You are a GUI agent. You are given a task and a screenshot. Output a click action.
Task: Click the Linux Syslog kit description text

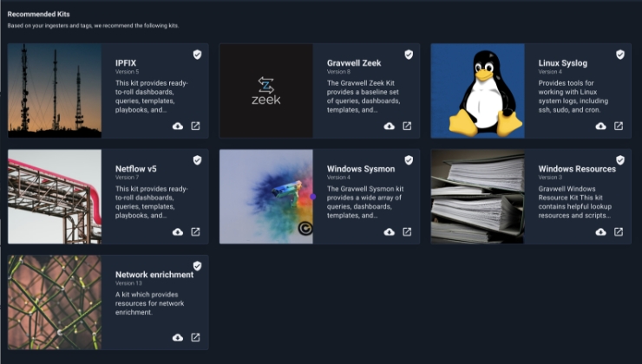click(573, 96)
